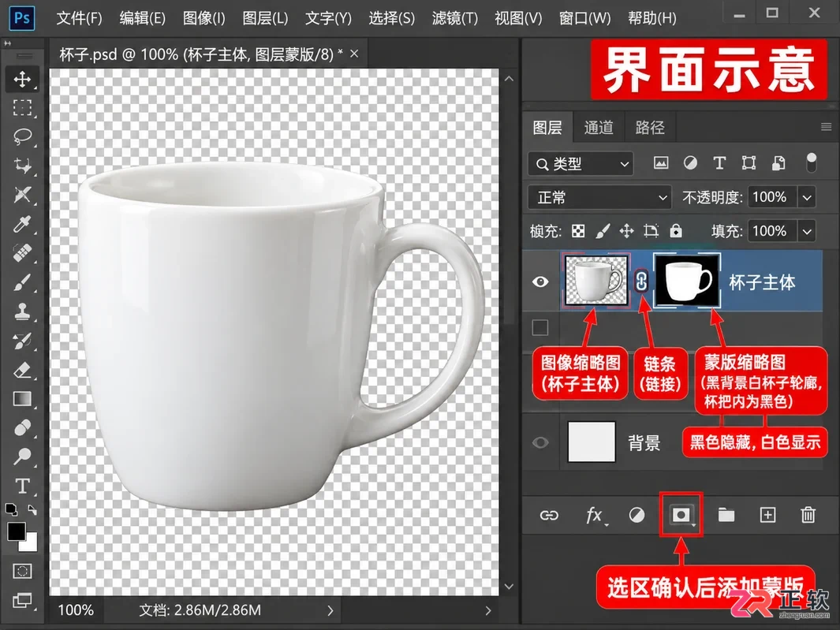The image size is (840, 630).
Task: Open layer style fx menu
Action: click(594, 516)
